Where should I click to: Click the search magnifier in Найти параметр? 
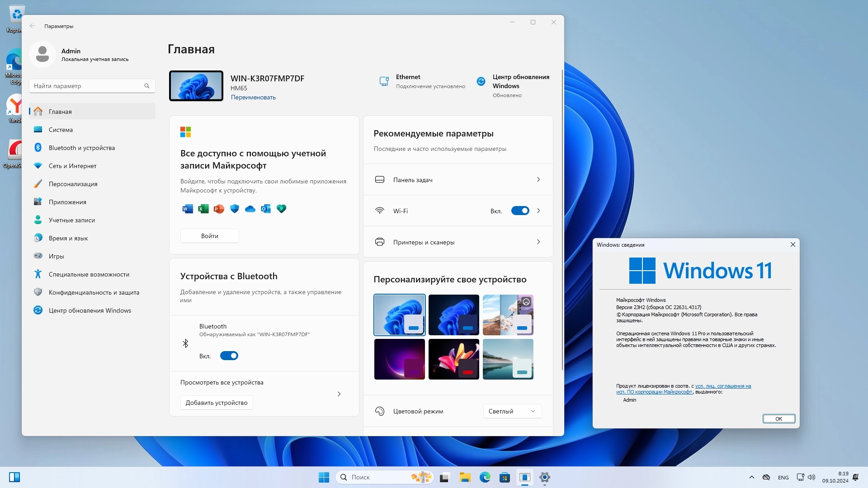click(147, 86)
